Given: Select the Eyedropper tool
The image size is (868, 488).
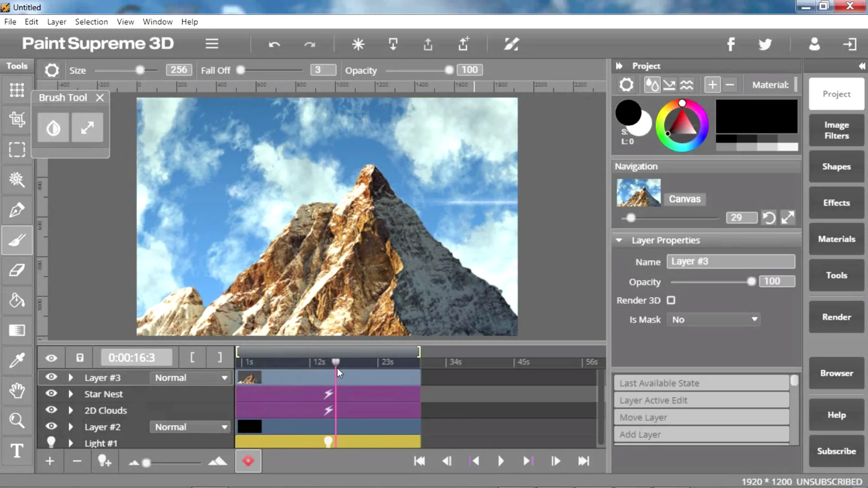Looking at the screenshot, I should pyautogui.click(x=17, y=360).
